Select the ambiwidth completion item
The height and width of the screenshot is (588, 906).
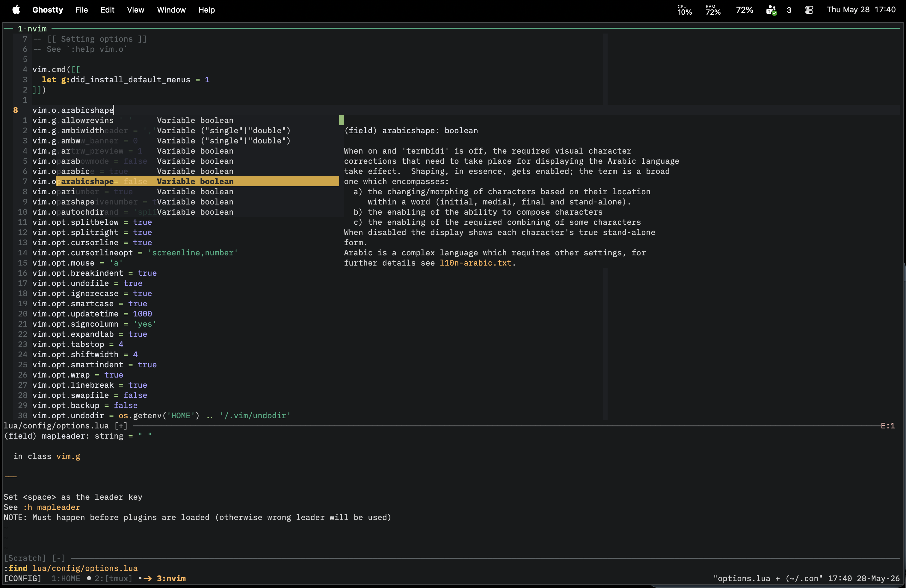pyautogui.click(x=197, y=131)
